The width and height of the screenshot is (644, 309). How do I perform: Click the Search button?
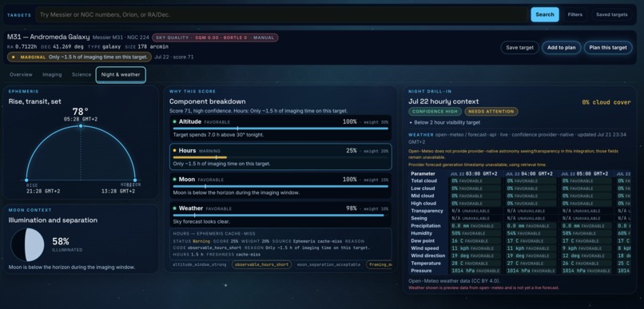pyautogui.click(x=545, y=15)
